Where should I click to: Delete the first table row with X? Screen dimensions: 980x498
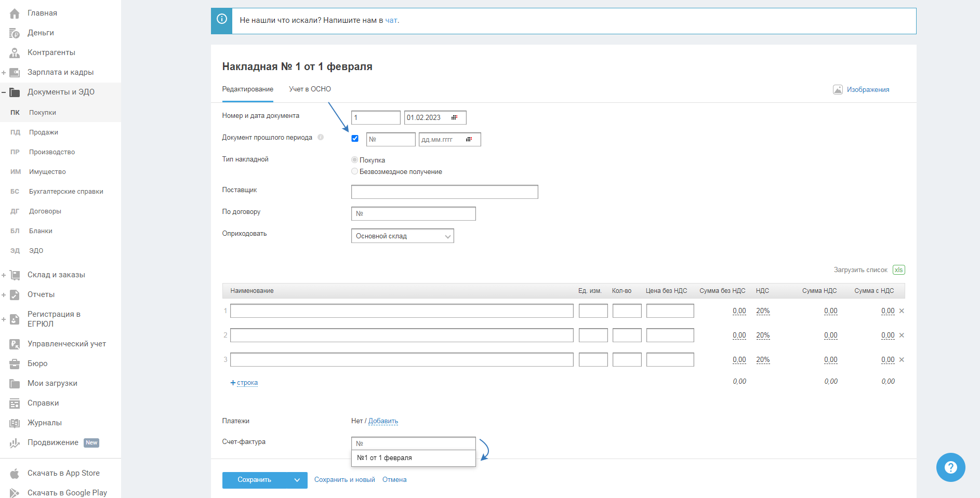[x=902, y=311]
